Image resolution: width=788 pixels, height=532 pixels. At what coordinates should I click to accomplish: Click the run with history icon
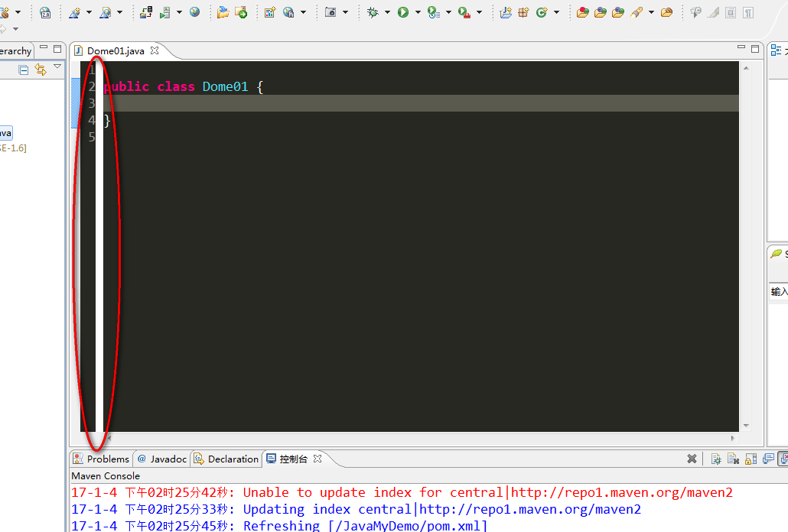tap(434, 12)
